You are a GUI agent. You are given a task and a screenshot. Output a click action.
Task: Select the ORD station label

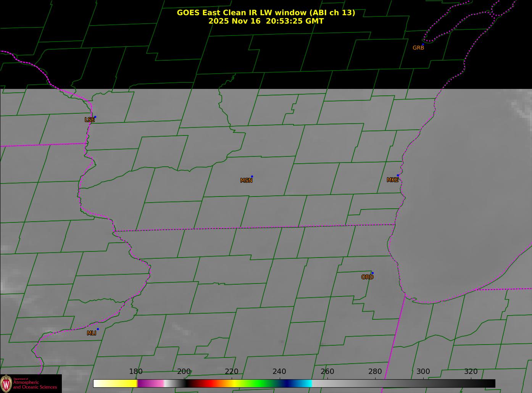(x=367, y=277)
